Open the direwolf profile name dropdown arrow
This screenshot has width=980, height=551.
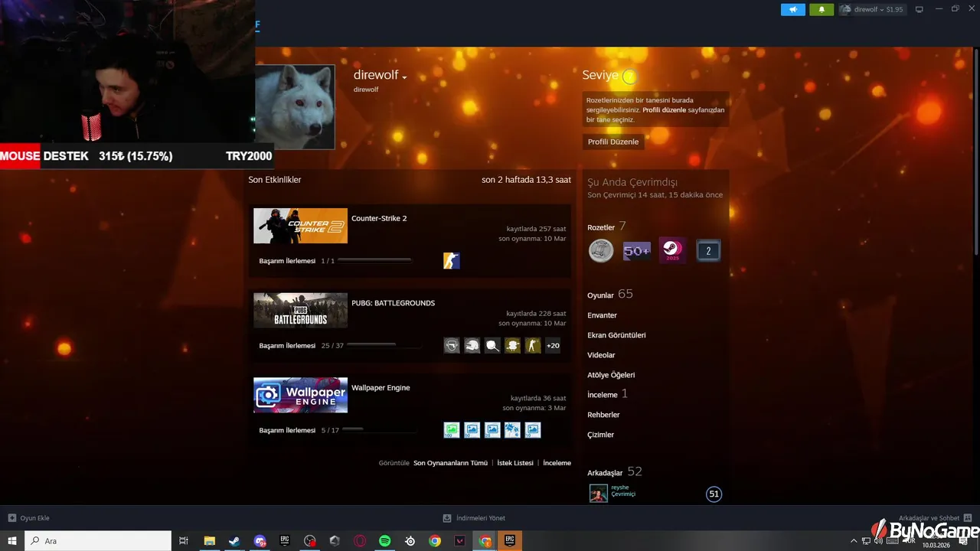[404, 77]
